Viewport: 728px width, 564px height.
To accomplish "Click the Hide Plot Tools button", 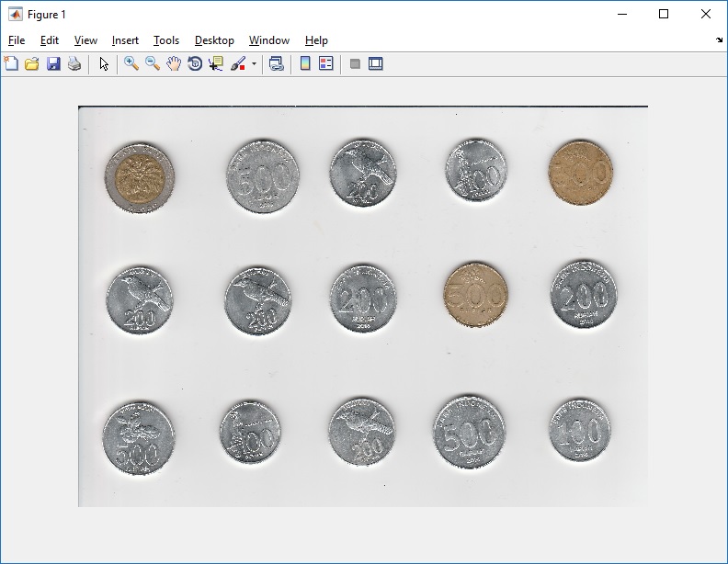I will pyautogui.click(x=355, y=64).
